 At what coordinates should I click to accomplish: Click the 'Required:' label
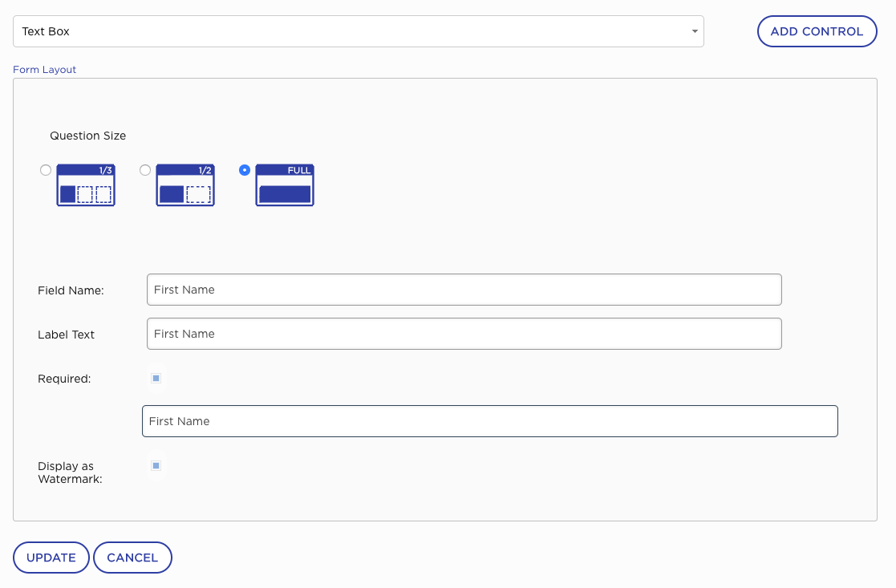click(64, 379)
